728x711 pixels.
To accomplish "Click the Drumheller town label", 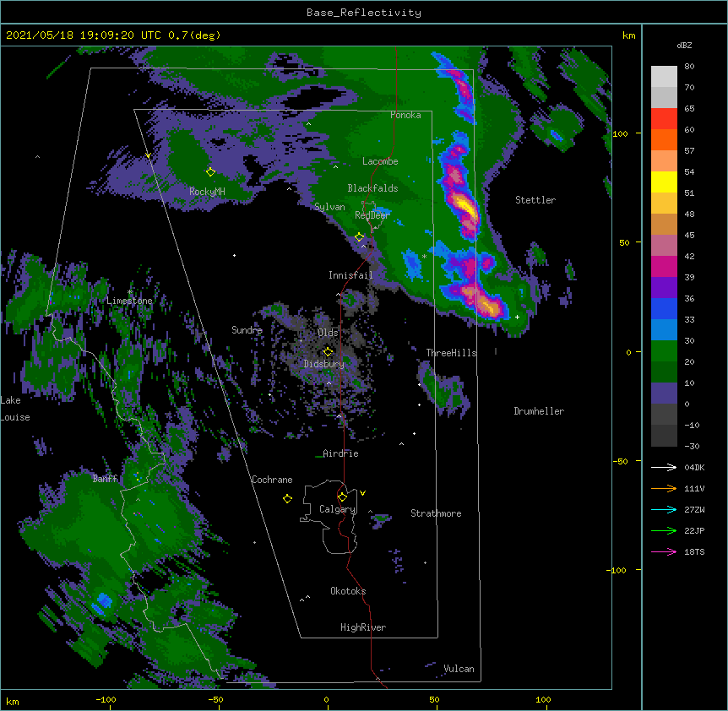I will click(539, 411).
